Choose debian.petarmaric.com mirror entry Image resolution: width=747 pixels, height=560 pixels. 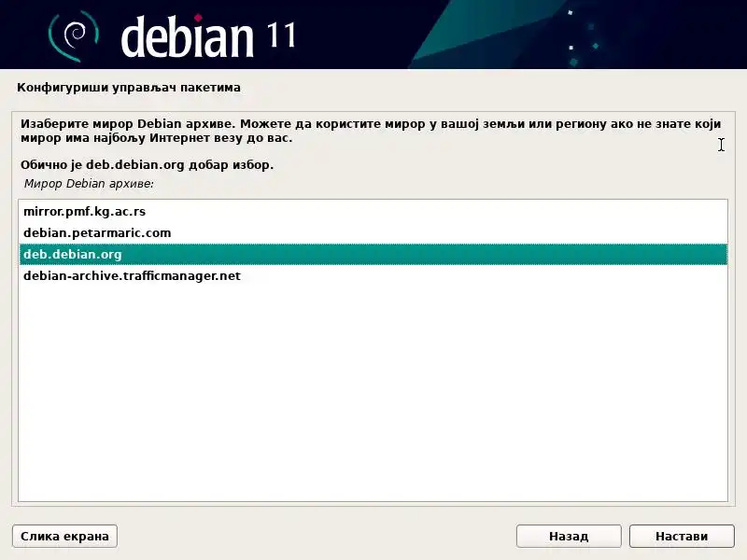(373, 232)
